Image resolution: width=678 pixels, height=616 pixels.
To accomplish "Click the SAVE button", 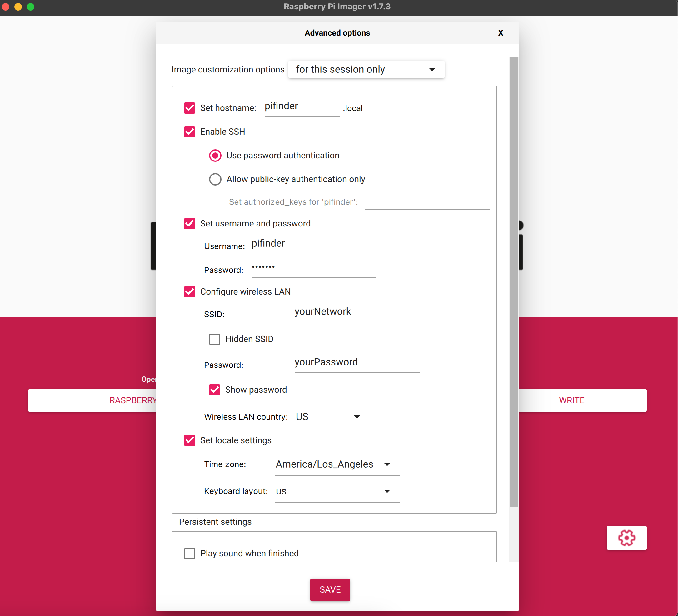I will click(x=330, y=589).
